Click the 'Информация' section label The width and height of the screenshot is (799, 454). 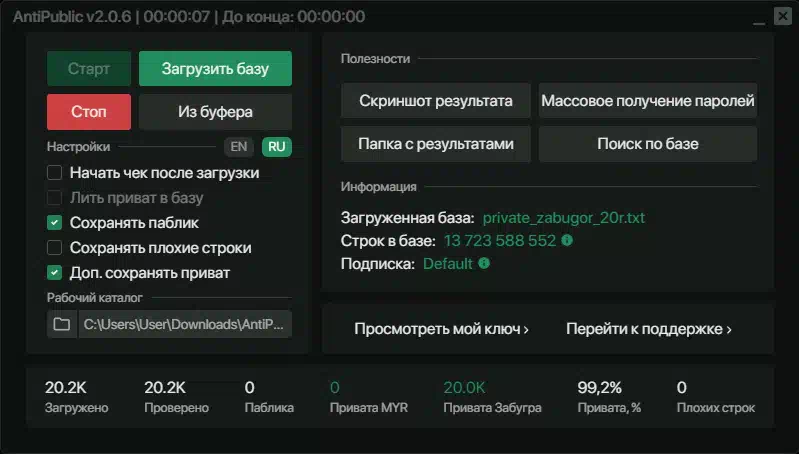379,186
